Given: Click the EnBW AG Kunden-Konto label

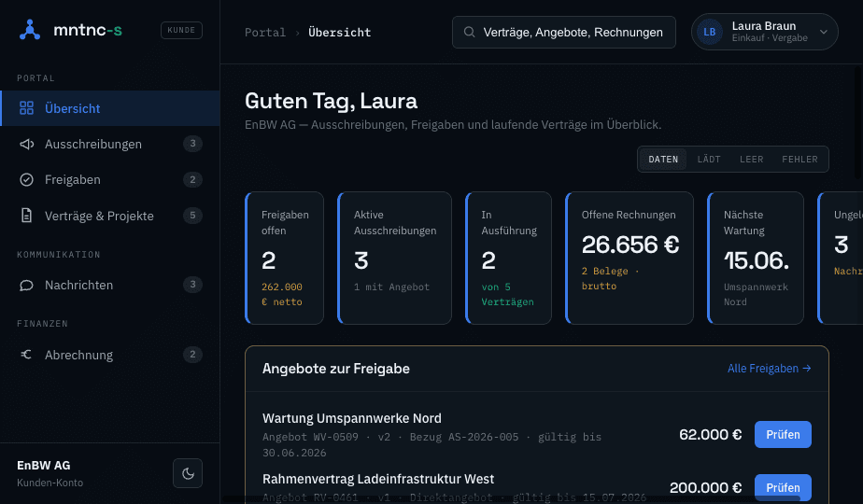Looking at the screenshot, I should click(50, 473).
